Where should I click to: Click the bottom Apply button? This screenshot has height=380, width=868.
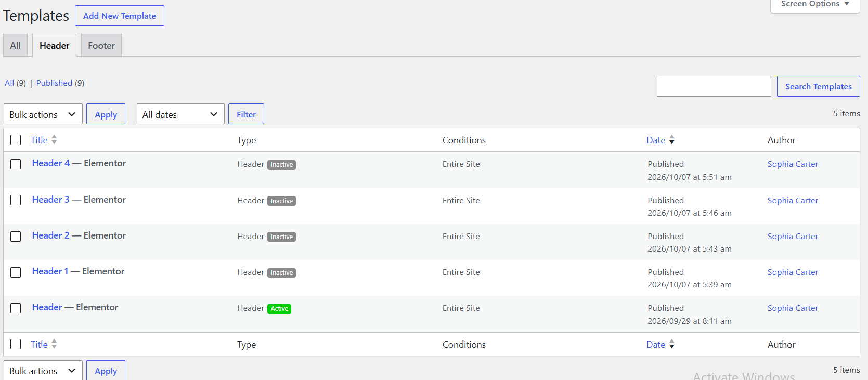tap(106, 371)
